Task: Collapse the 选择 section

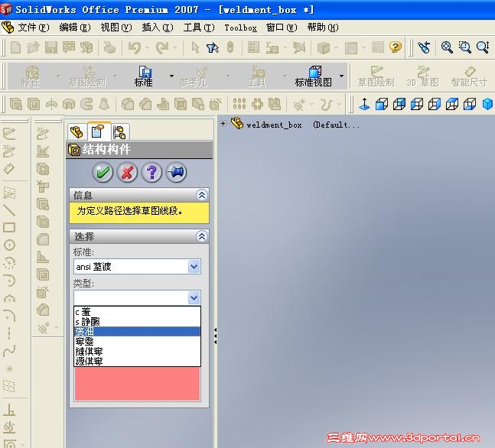Action: [202, 236]
